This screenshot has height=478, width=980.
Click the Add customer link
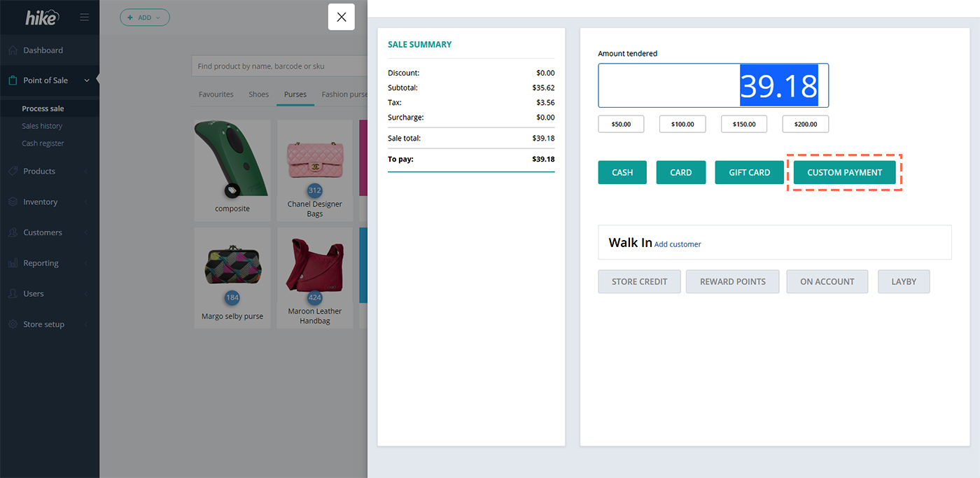678,244
